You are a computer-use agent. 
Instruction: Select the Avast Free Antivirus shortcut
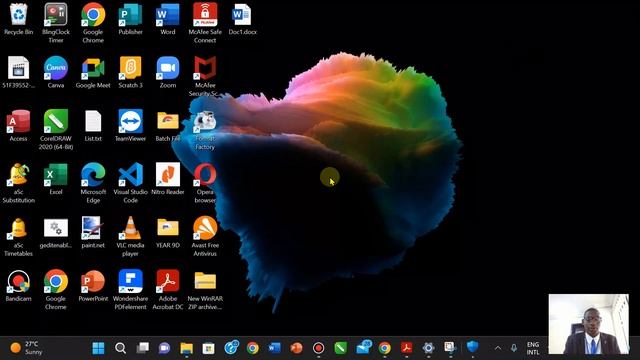tap(205, 236)
